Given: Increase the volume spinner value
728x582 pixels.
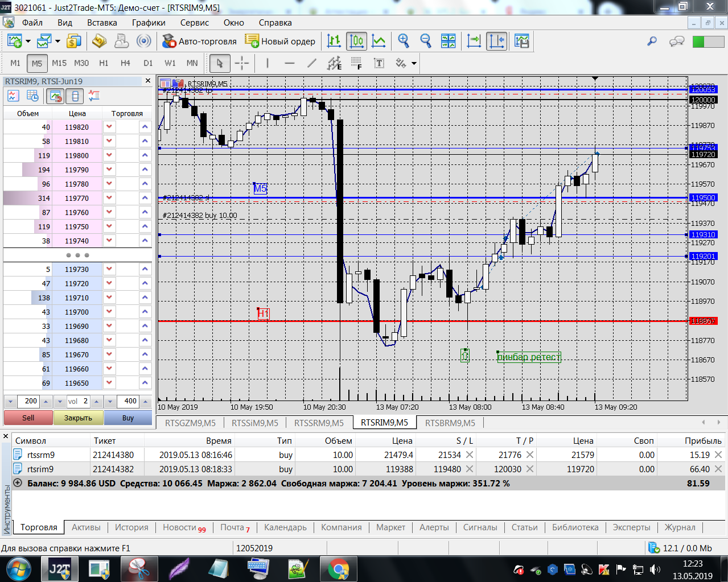Looking at the screenshot, I should 96,401.
